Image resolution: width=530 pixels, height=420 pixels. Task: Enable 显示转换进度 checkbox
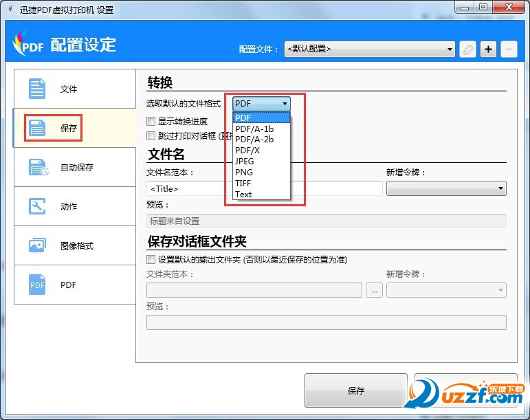[x=151, y=122]
